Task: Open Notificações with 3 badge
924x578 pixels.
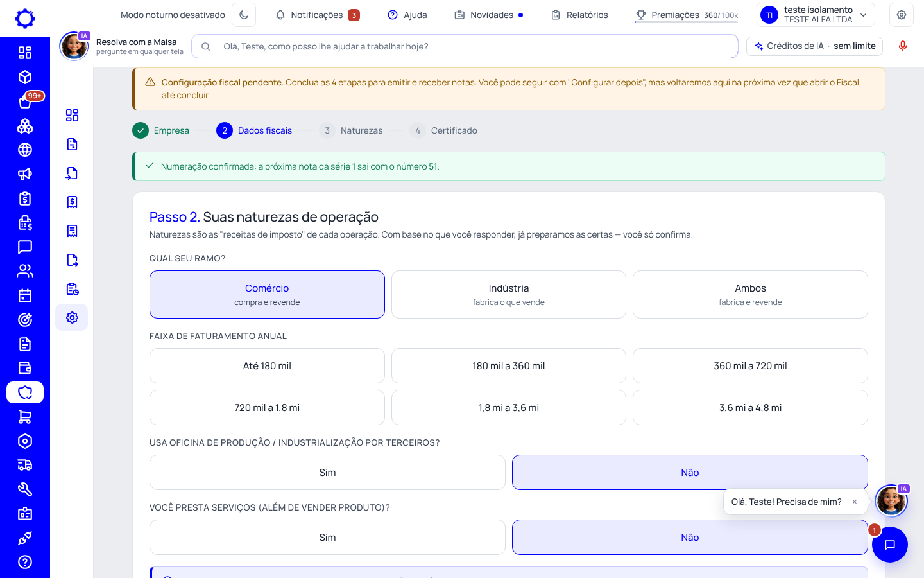Action: [317, 15]
